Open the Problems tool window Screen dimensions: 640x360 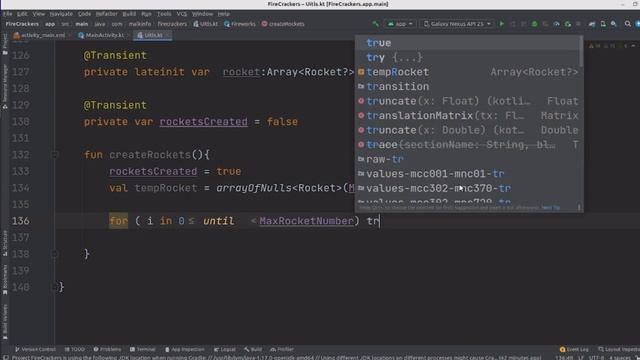click(x=107, y=349)
